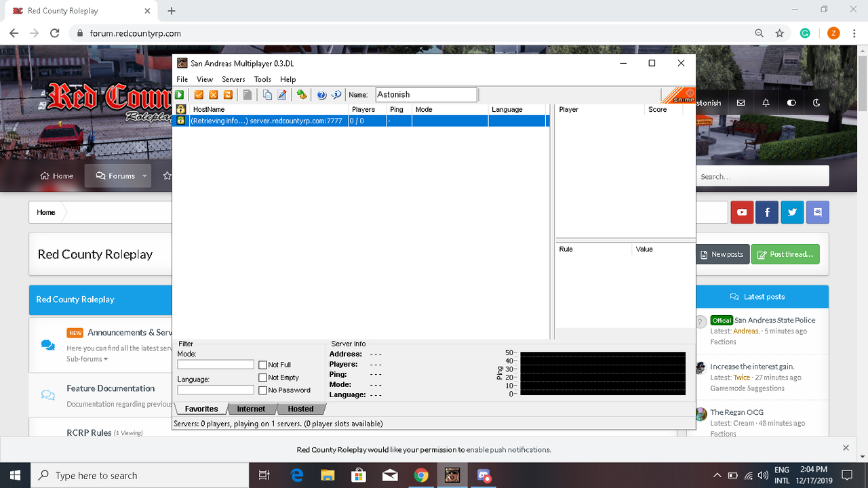868x488 pixels.
Task: Click forum Twitter social icon
Action: click(792, 212)
